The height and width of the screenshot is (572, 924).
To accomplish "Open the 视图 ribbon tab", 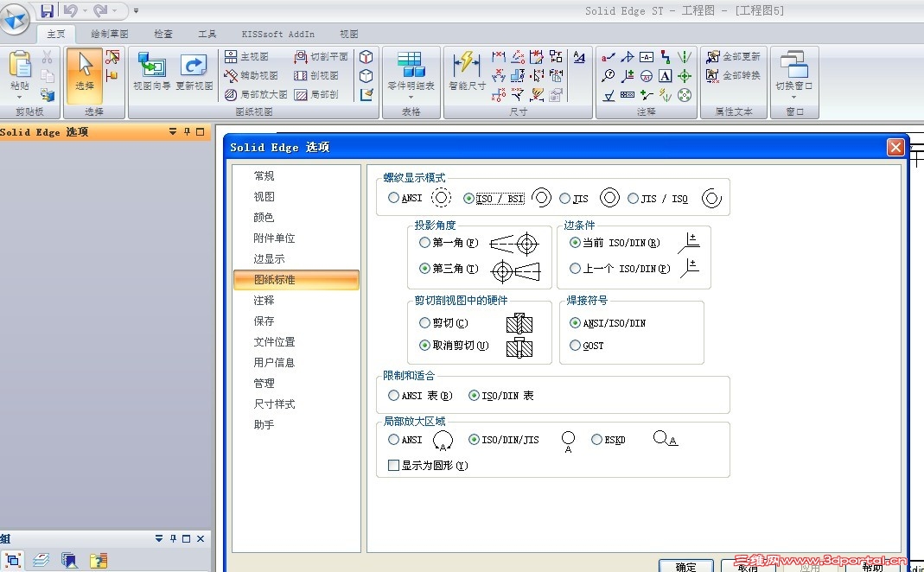I will click(x=349, y=35).
